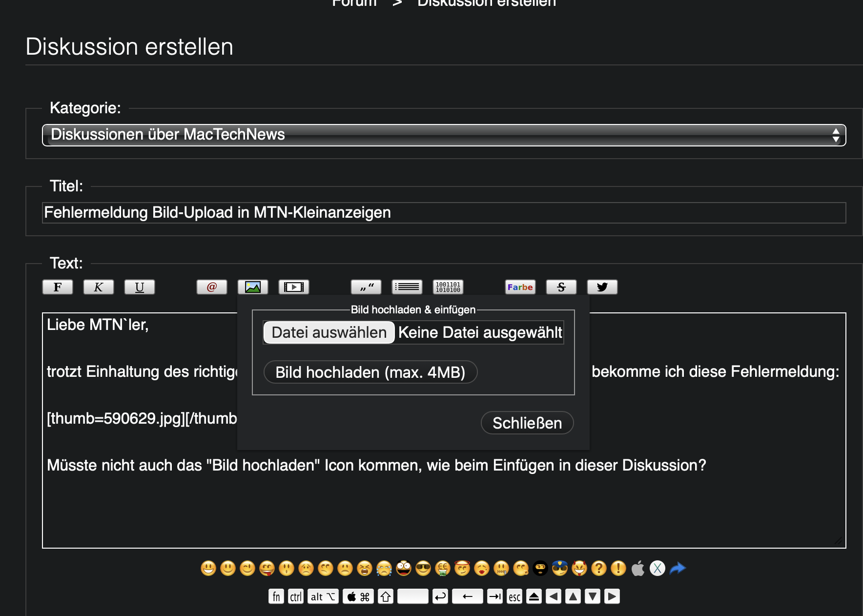
Task: Click the Datei auswählen button
Action: click(x=329, y=332)
